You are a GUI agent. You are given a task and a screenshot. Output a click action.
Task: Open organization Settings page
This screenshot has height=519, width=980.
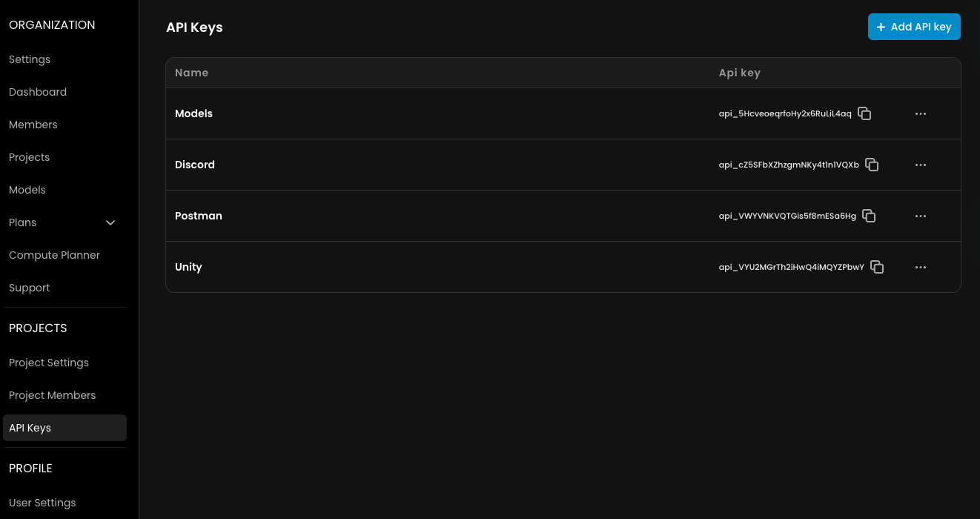(x=30, y=59)
